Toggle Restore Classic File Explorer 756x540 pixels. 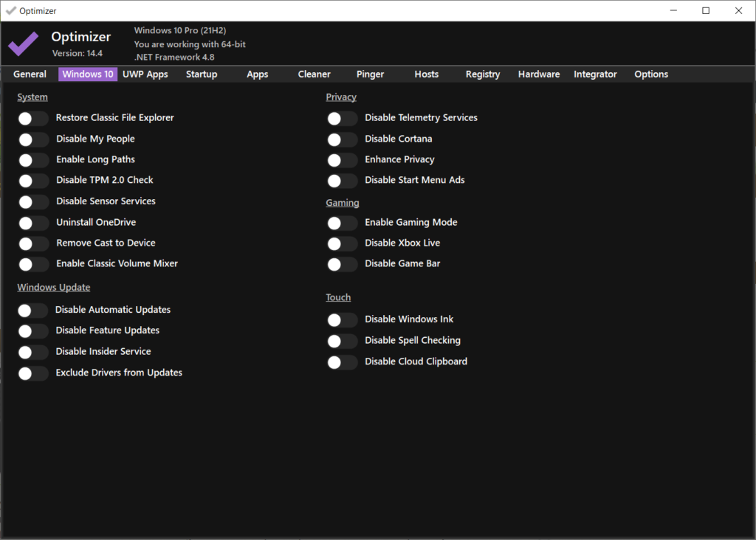pyautogui.click(x=33, y=118)
